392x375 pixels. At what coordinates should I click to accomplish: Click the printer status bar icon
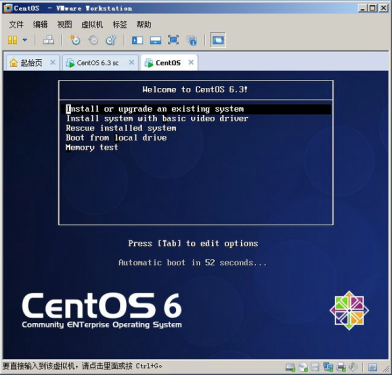pos(341,367)
